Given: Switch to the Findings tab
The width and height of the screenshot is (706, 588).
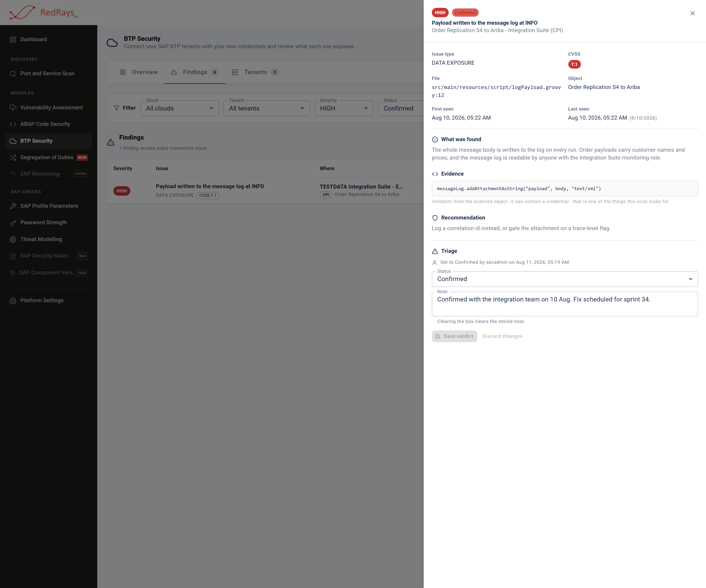Looking at the screenshot, I should [x=195, y=72].
